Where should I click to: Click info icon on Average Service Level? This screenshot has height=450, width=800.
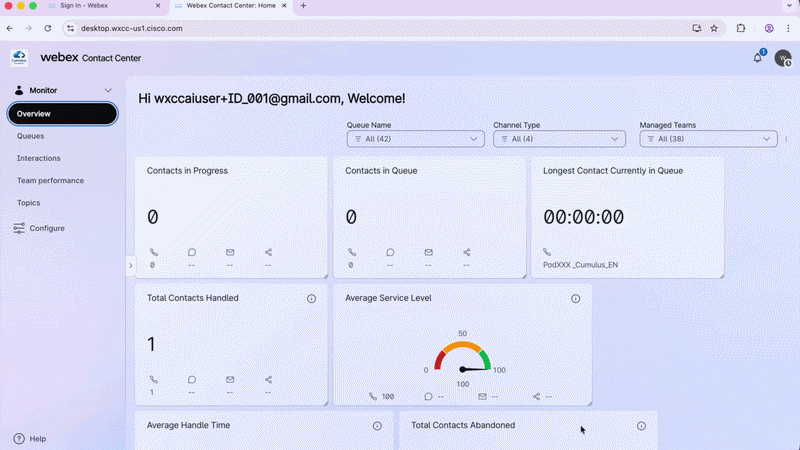[576, 298]
